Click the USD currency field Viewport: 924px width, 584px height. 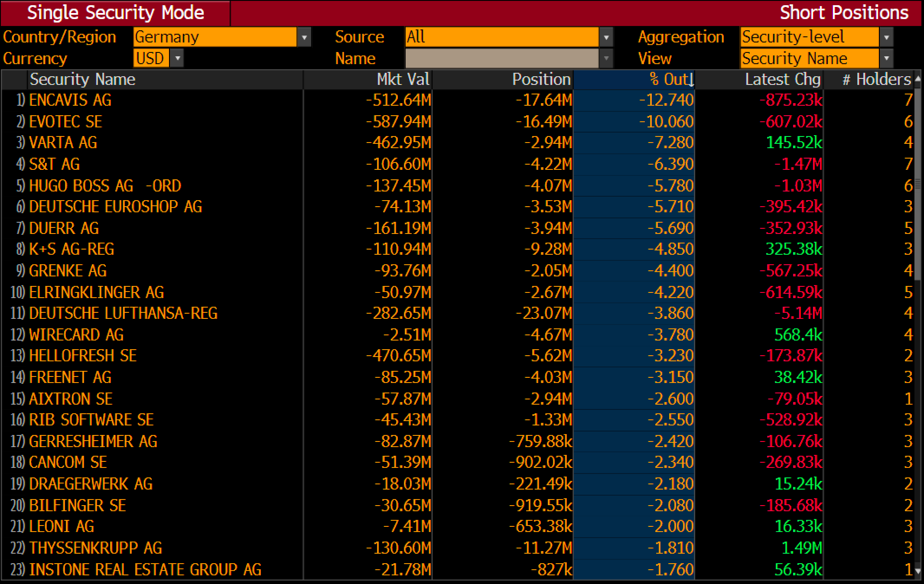coord(151,58)
